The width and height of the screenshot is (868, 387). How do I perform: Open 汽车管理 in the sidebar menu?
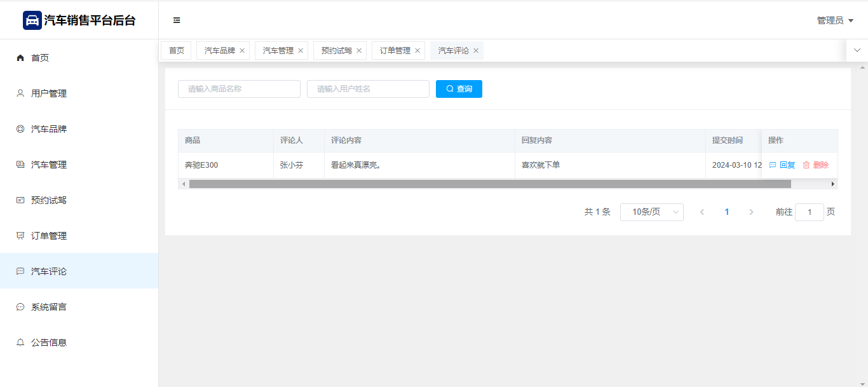point(79,165)
